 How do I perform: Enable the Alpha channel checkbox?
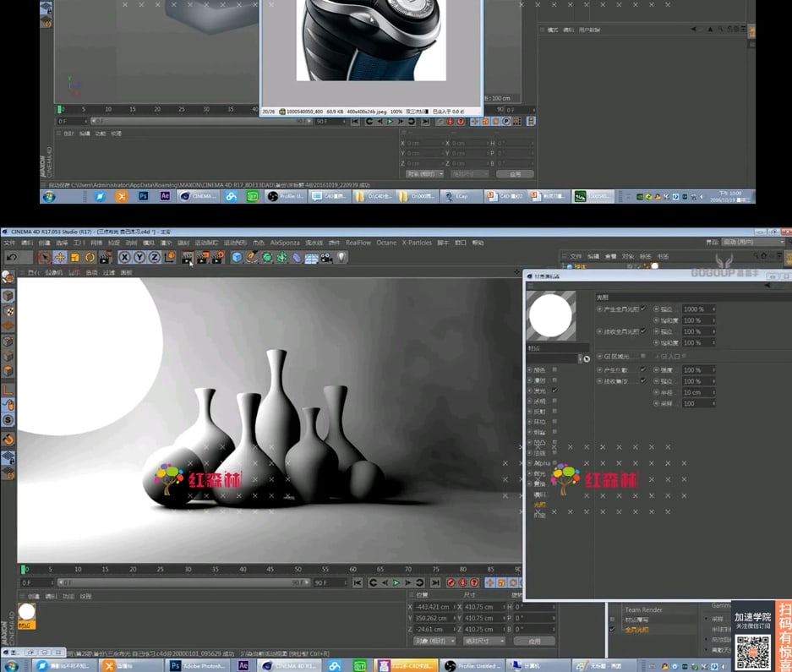coord(554,463)
